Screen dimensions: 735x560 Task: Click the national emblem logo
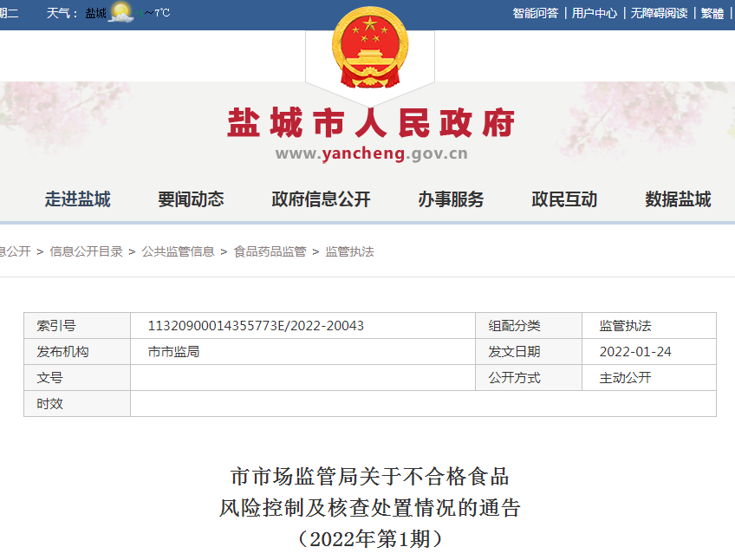tap(370, 49)
